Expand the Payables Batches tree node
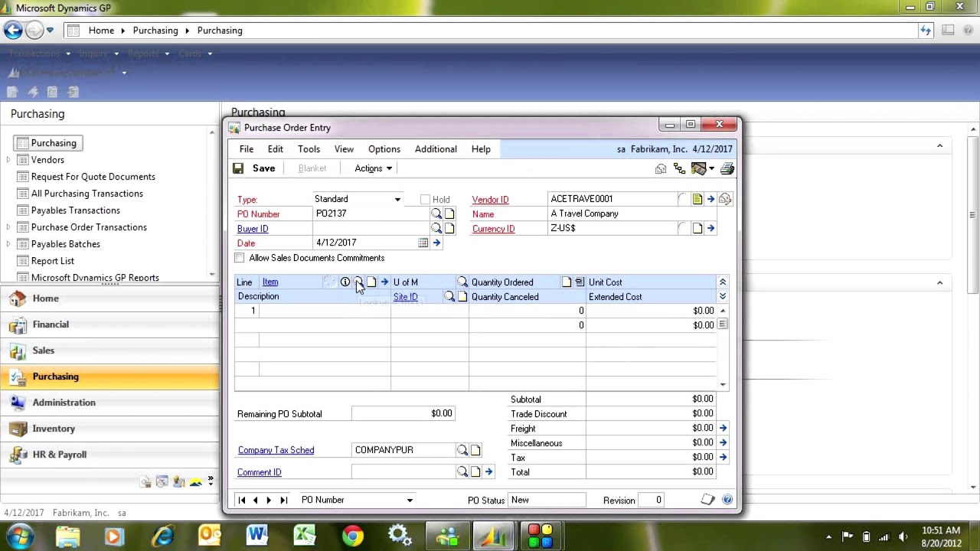 coord(8,244)
